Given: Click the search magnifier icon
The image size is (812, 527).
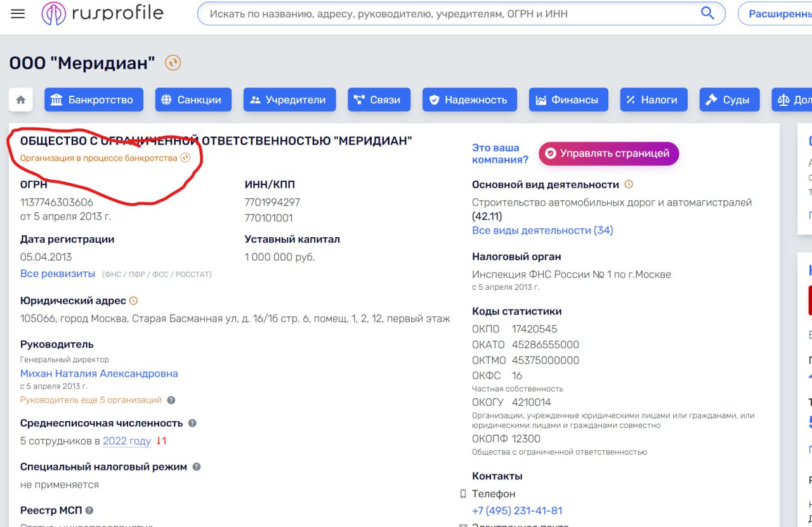Looking at the screenshot, I should (x=707, y=13).
